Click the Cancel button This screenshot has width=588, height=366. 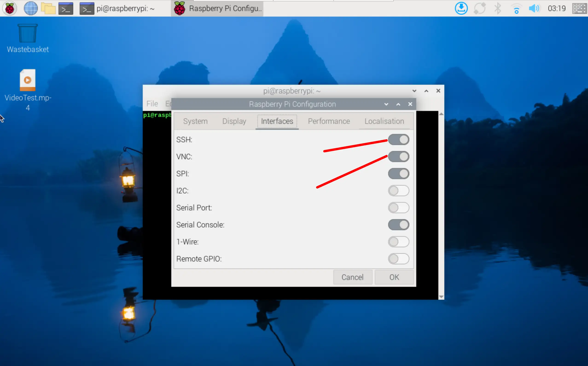(x=353, y=277)
